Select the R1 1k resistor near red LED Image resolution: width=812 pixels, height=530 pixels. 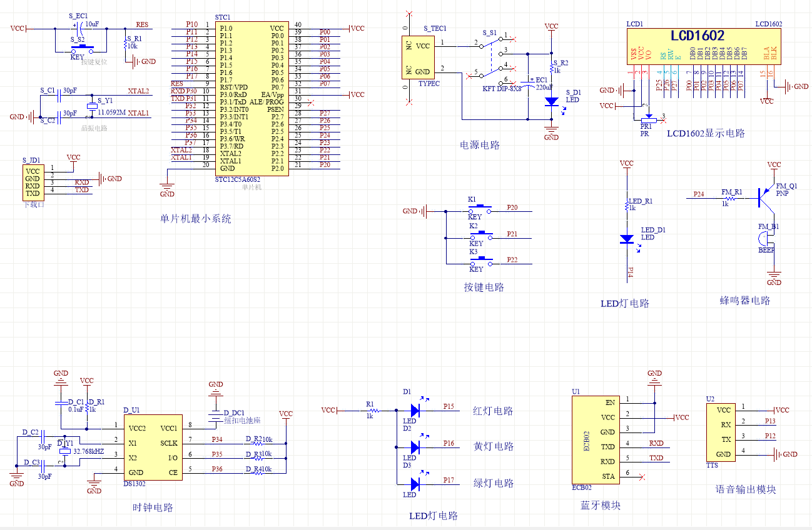[373, 411]
